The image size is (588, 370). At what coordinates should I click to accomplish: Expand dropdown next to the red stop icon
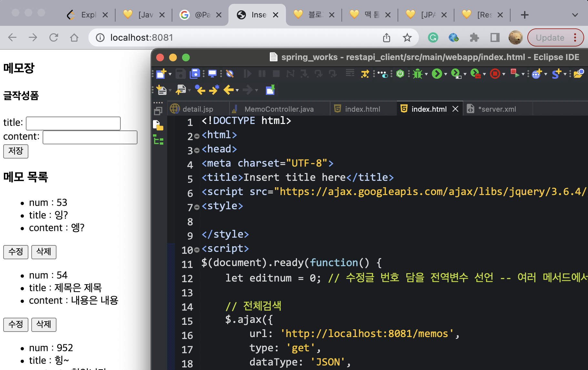tap(504, 74)
